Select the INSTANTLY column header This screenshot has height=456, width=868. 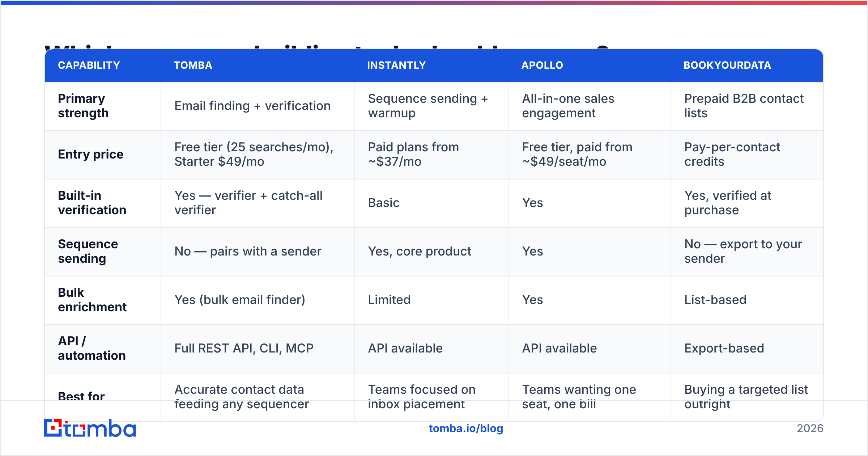pyautogui.click(x=397, y=65)
